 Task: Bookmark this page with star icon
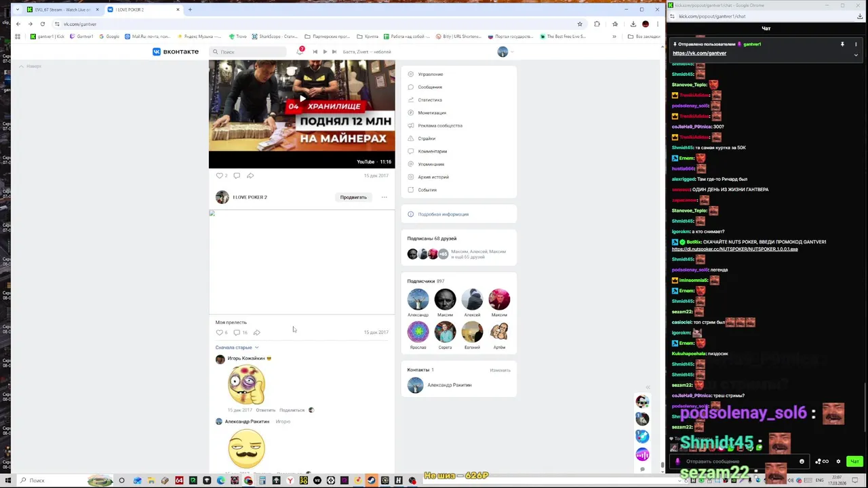(x=580, y=24)
